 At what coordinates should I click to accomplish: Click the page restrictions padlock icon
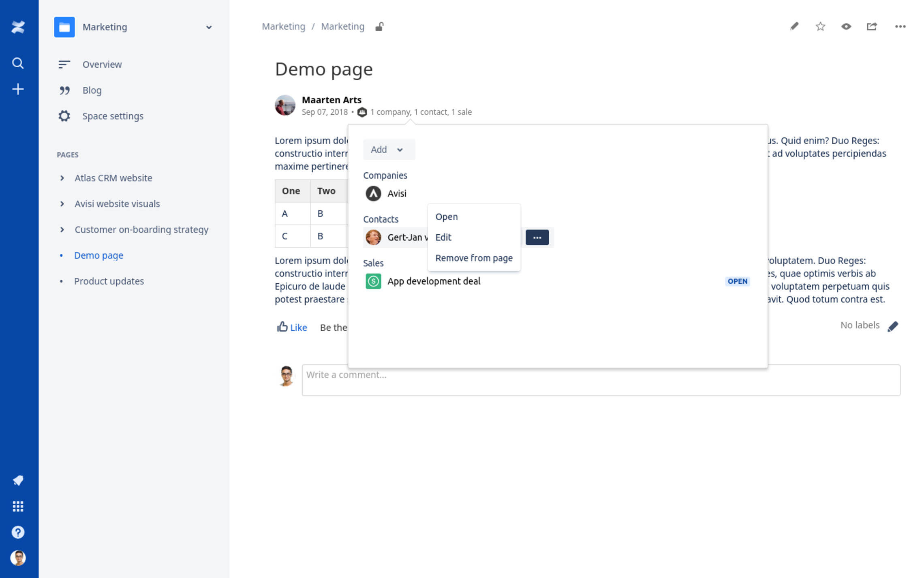(379, 26)
